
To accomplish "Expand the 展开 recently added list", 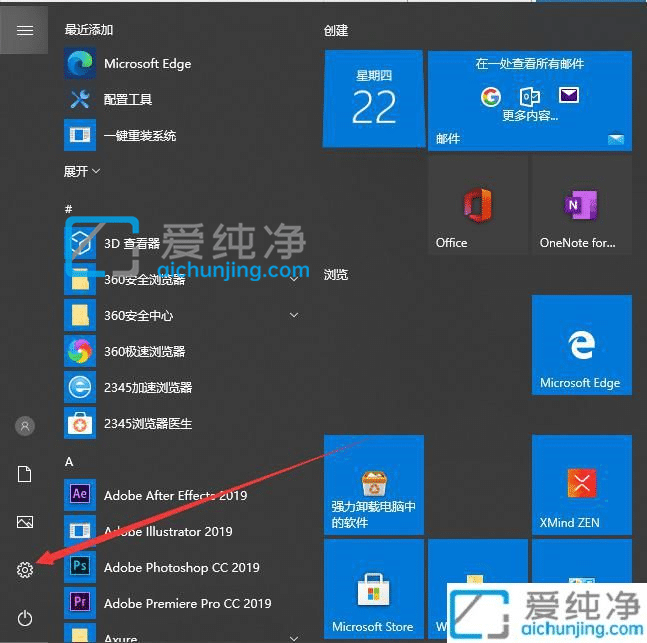I will click(82, 171).
